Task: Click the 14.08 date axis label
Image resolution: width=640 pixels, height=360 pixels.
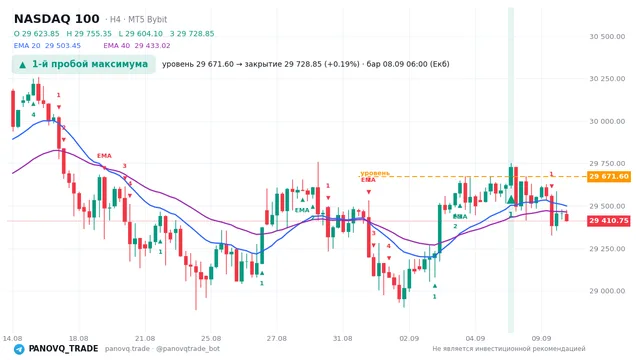Action: [12, 339]
